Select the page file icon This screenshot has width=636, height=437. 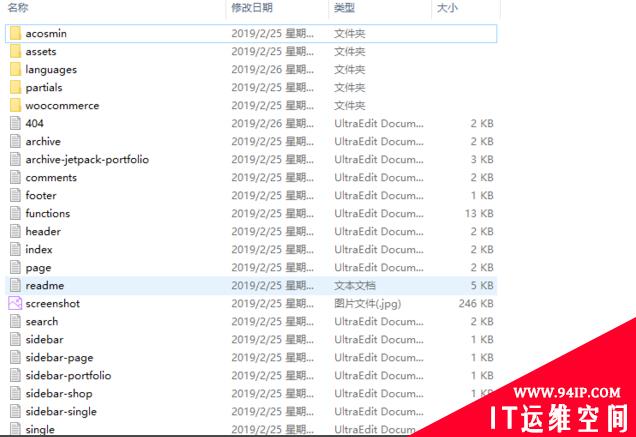pos(15,267)
